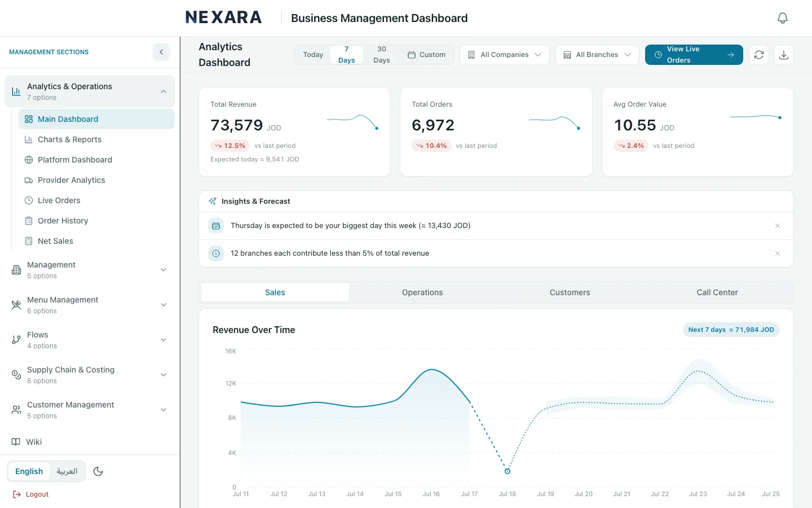Viewport: 812px width, 508px height.
Task: Dismiss the Thursday biggest day insight
Action: (778, 226)
